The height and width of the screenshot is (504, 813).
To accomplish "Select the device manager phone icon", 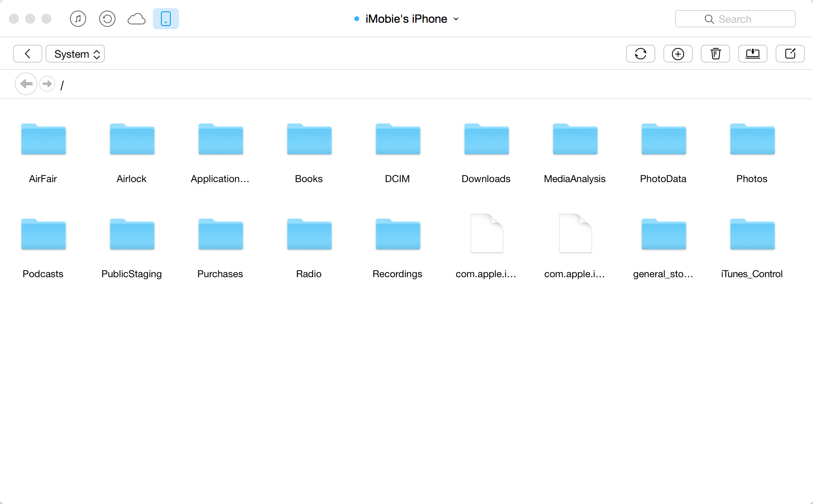I will coord(166,19).
